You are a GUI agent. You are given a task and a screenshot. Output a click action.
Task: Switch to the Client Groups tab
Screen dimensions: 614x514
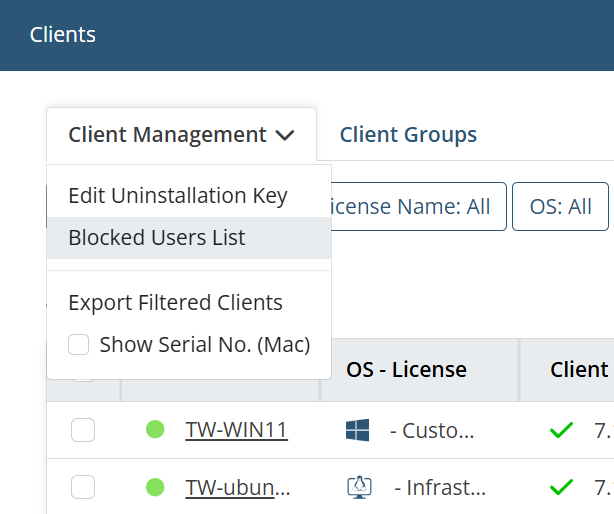[408, 135]
